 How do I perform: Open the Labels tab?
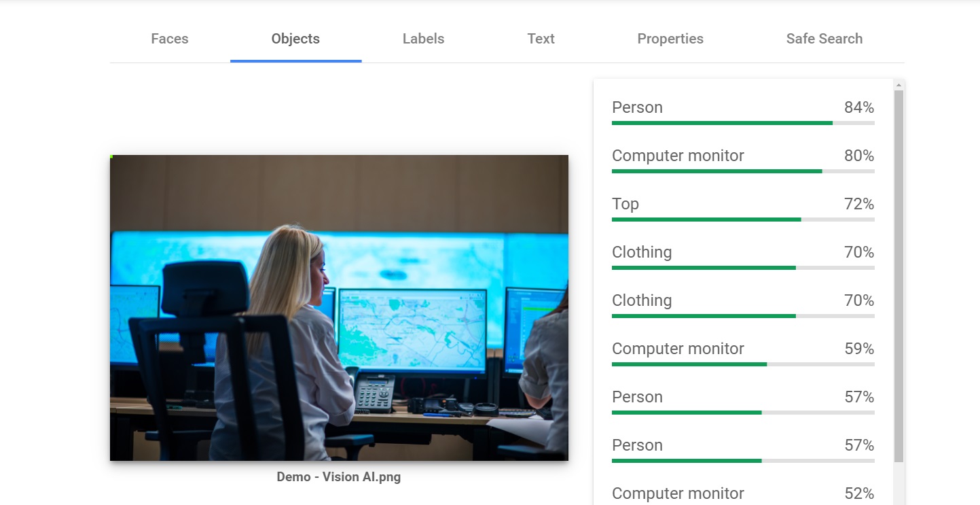point(423,39)
